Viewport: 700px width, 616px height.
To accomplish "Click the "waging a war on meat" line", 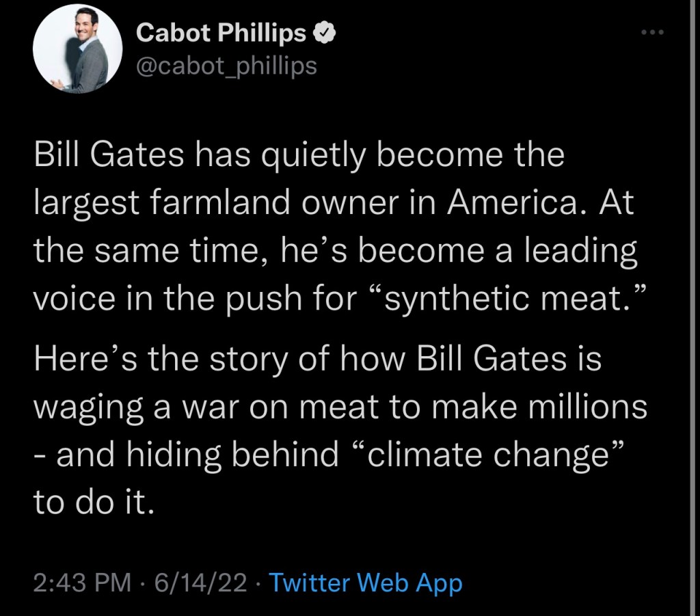I will [340, 408].
